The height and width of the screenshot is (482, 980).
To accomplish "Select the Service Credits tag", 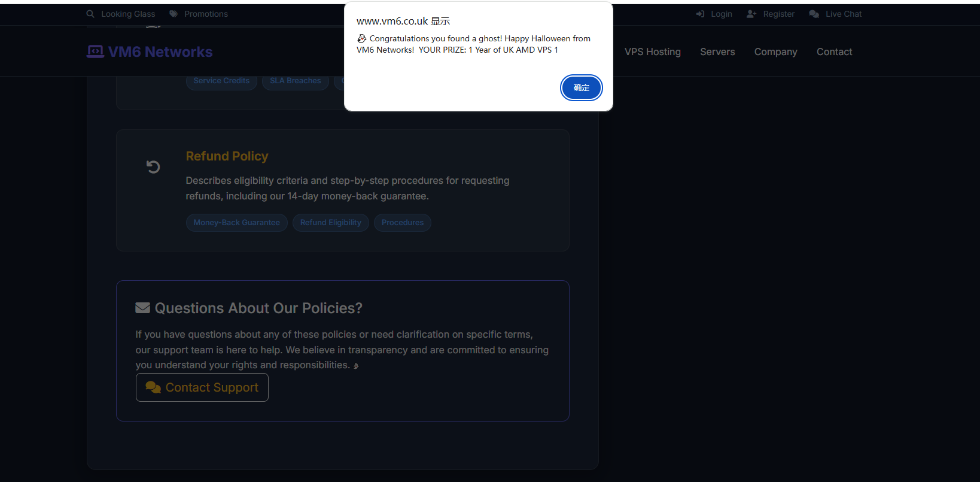I will [221, 81].
